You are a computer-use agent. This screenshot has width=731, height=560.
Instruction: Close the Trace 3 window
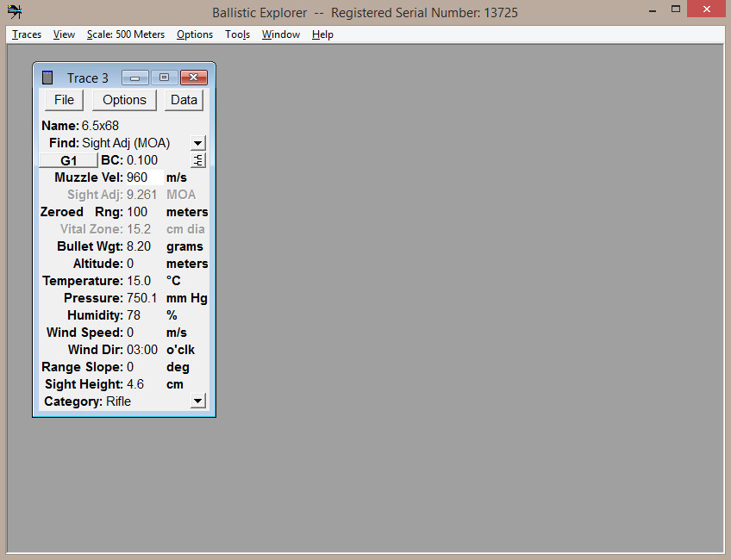[193, 78]
